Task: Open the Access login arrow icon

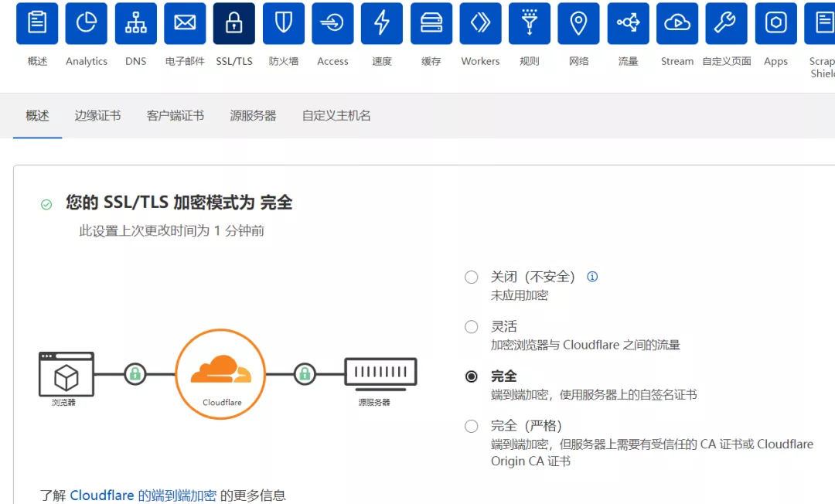Action: pyautogui.click(x=332, y=23)
